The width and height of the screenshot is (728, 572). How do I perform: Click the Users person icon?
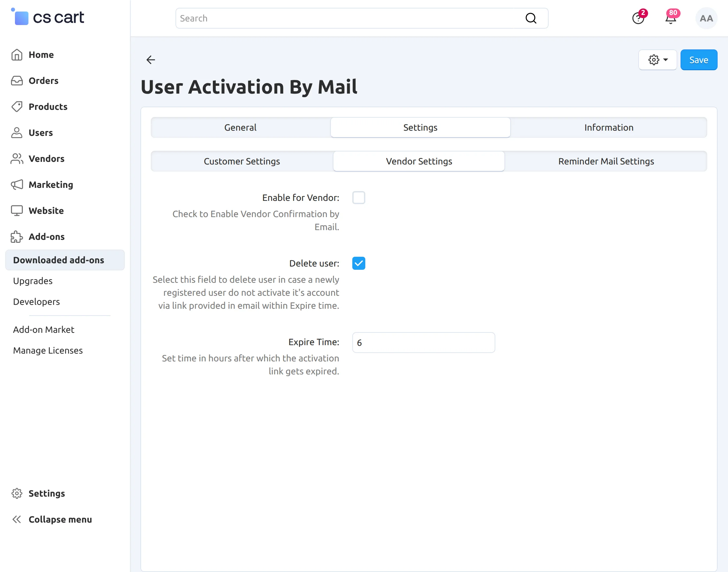17,133
